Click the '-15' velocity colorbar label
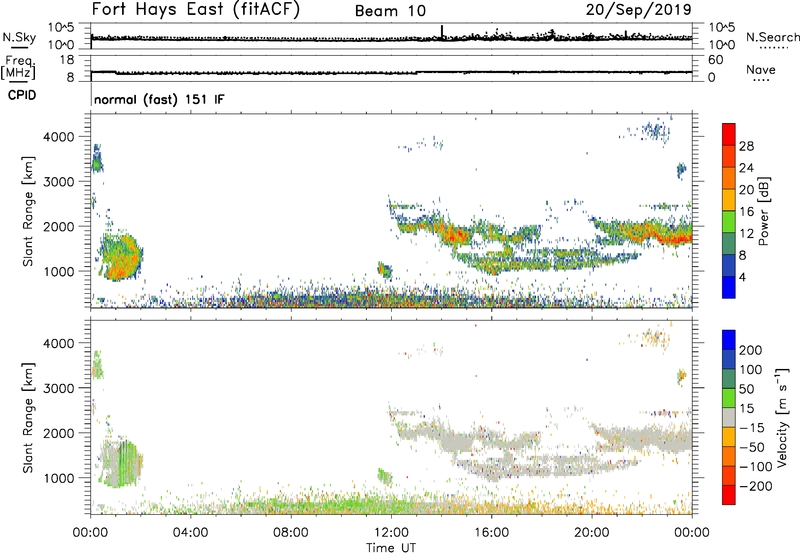 [752, 427]
